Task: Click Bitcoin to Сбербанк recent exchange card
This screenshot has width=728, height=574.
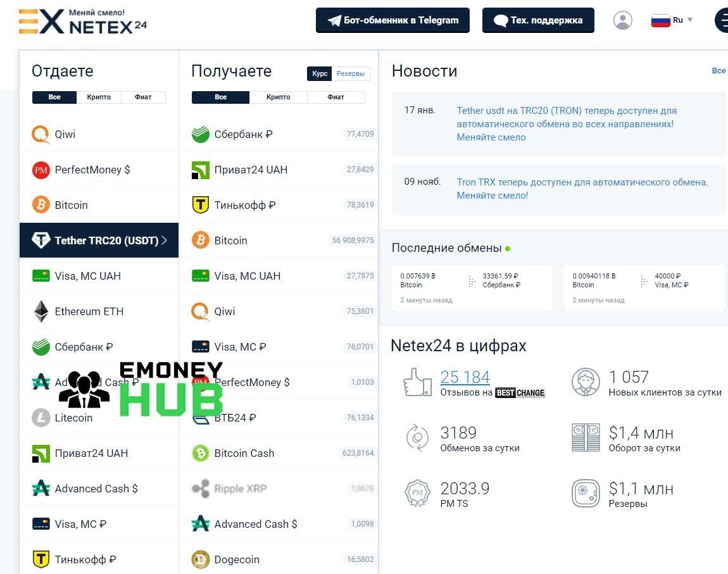Action: [x=472, y=288]
